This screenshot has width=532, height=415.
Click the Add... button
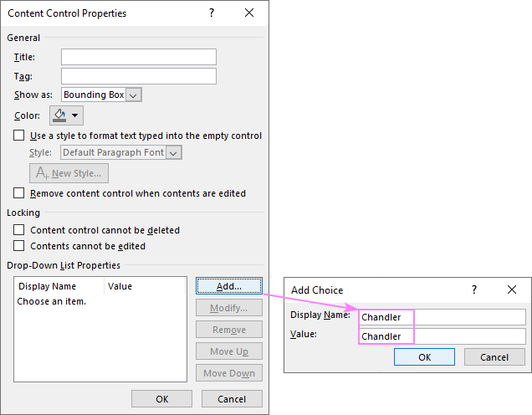pyautogui.click(x=229, y=285)
